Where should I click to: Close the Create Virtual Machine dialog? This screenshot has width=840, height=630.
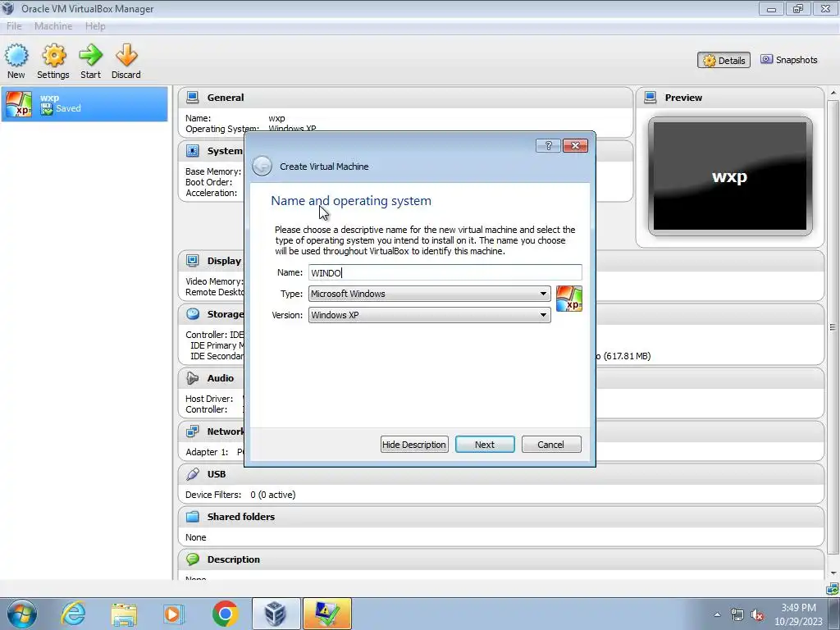pyautogui.click(x=575, y=146)
